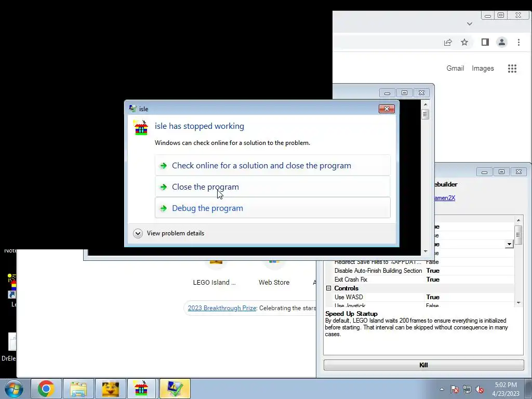Image resolution: width=532 pixels, height=399 pixels.
Task: Expand View problem details
Action: [x=169, y=233]
